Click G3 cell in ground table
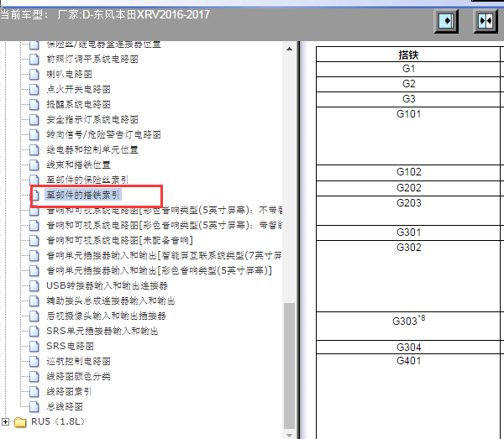Image resolution: width=504 pixels, height=439 pixels. (408, 99)
